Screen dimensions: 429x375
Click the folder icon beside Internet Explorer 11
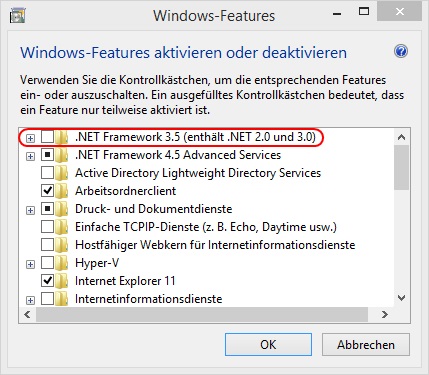[x=61, y=281]
